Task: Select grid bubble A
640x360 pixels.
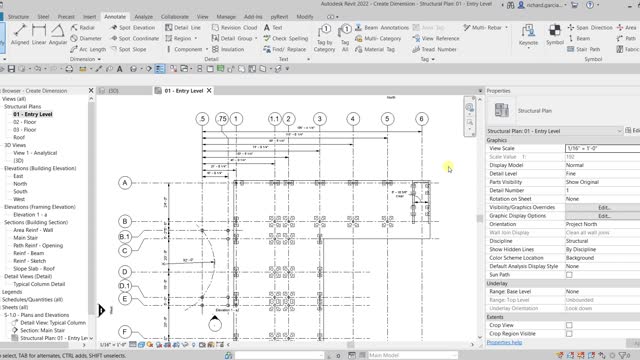Action: pos(125,183)
